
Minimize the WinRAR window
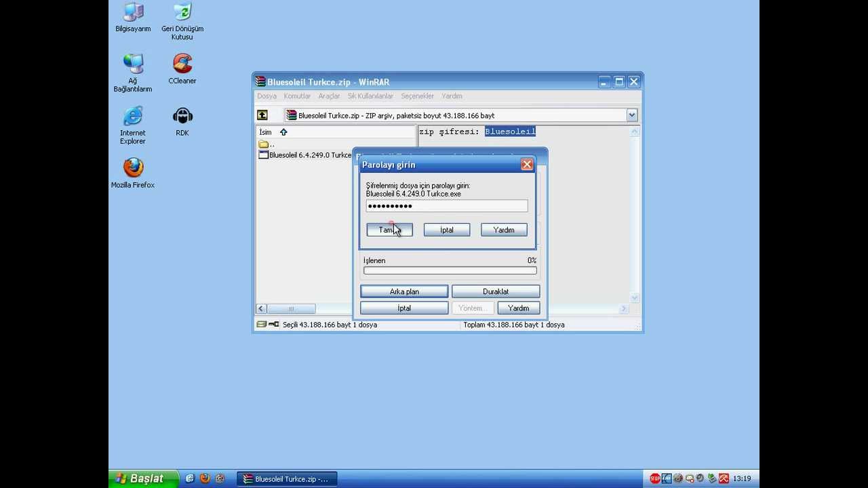point(604,82)
